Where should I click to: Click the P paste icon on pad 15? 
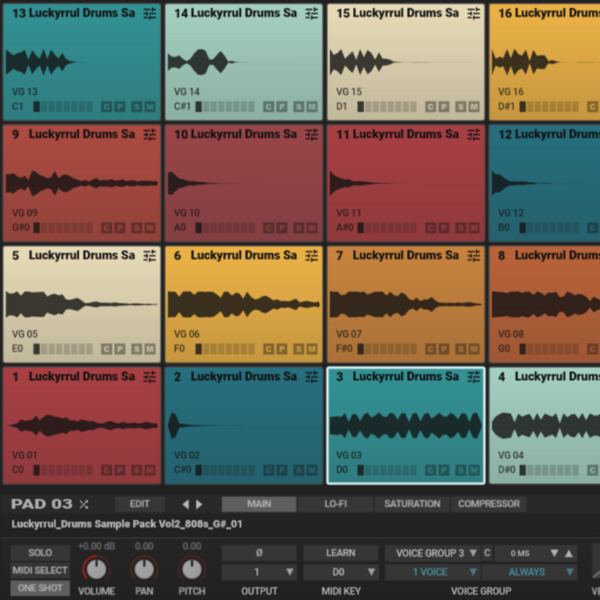(x=443, y=107)
